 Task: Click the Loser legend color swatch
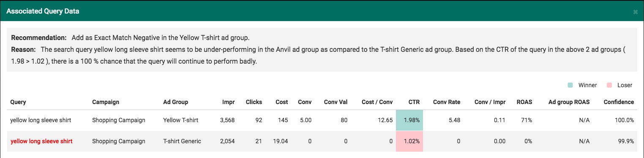(x=609, y=85)
